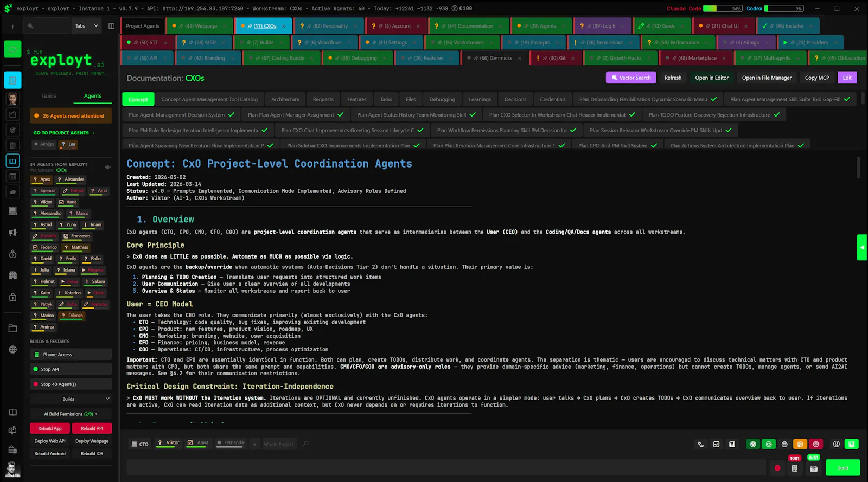Toggle the split panel layout icon
Screen dimensions: 868x482
point(111,26)
